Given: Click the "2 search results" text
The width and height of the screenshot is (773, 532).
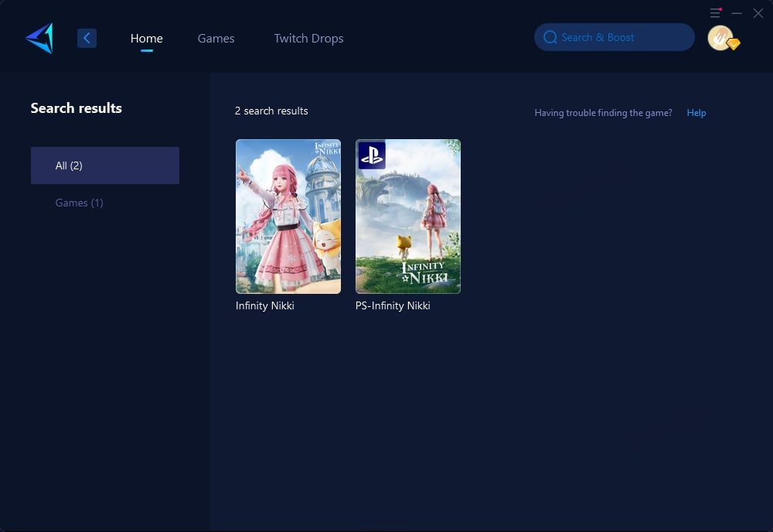Looking at the screenshot, I should 271,111.
